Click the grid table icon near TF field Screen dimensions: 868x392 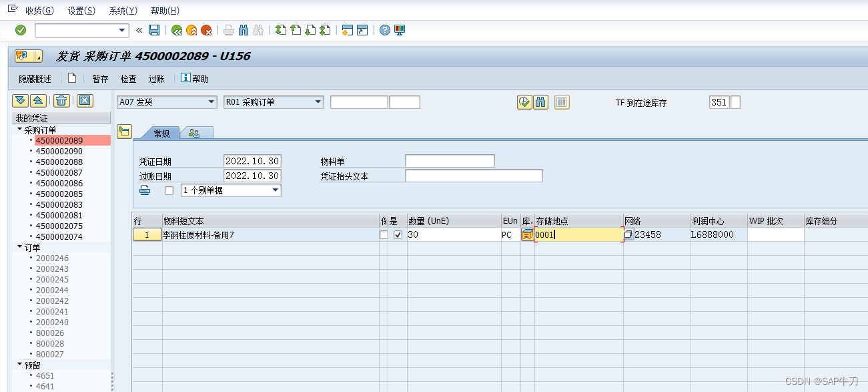(x=562, y=102)
